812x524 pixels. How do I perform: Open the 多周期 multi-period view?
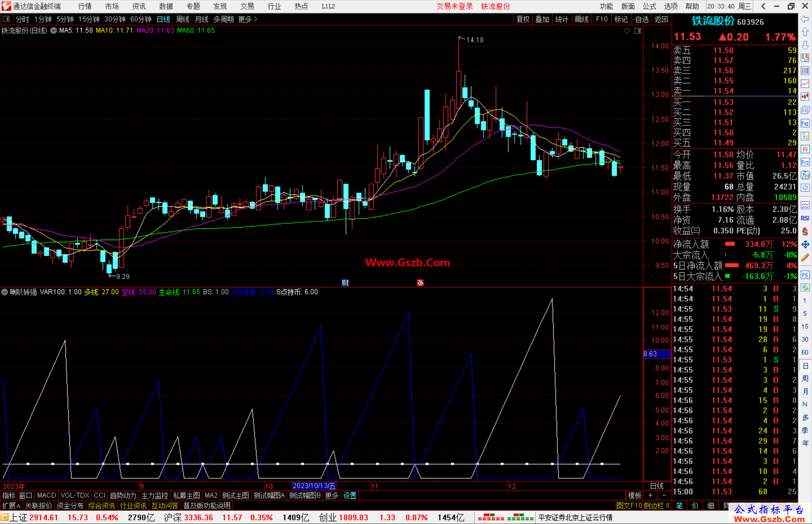point(224,19)
